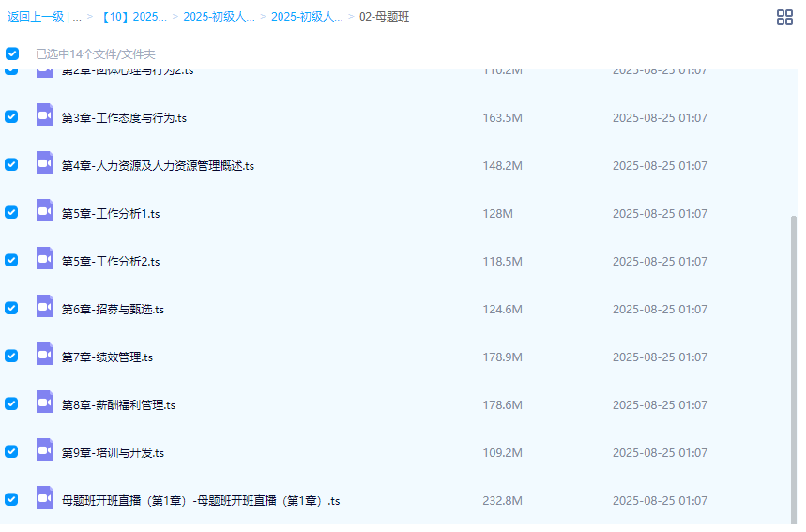Click video icon for 母题班开班直播 file
Screen dimensions: 806x532
(x=45, y=497)
